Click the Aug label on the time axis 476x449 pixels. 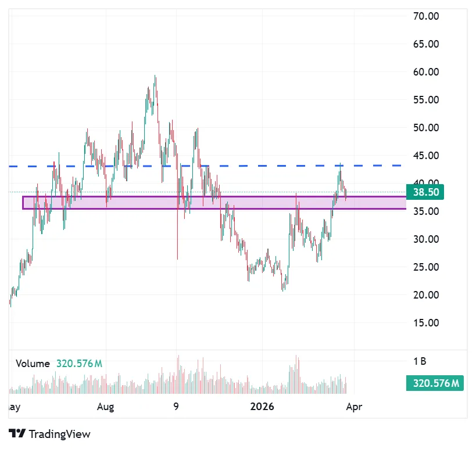point(105,407)
